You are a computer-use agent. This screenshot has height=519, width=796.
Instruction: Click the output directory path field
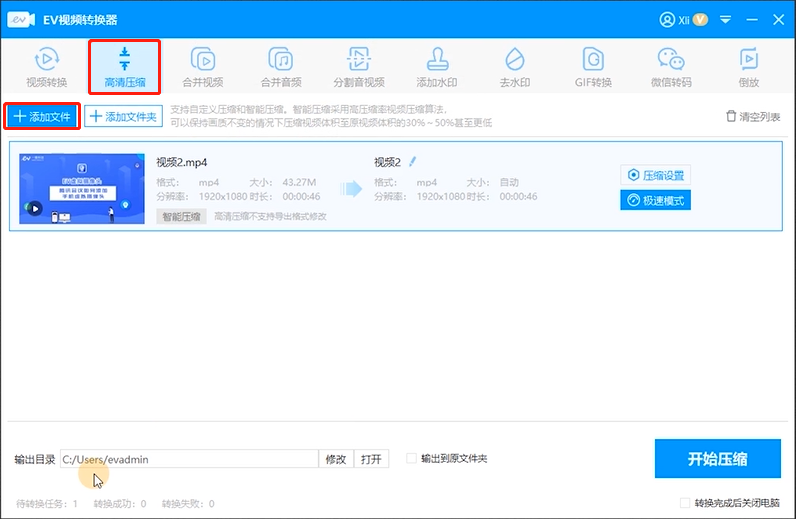188,459
